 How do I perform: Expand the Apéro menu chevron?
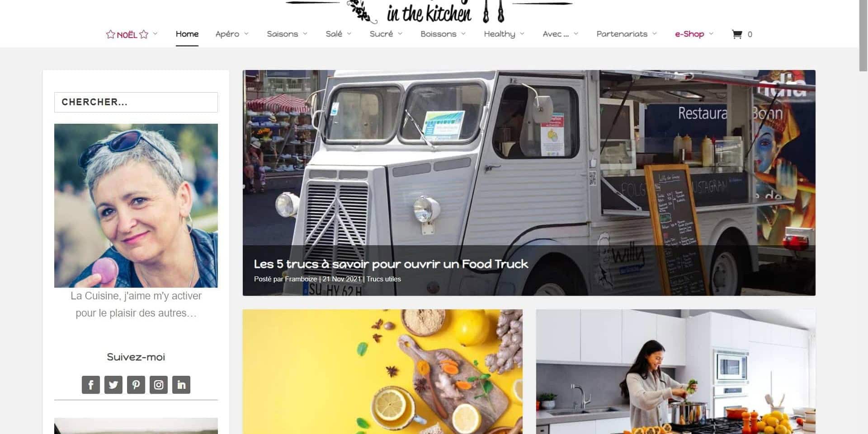tap(246, 34)
